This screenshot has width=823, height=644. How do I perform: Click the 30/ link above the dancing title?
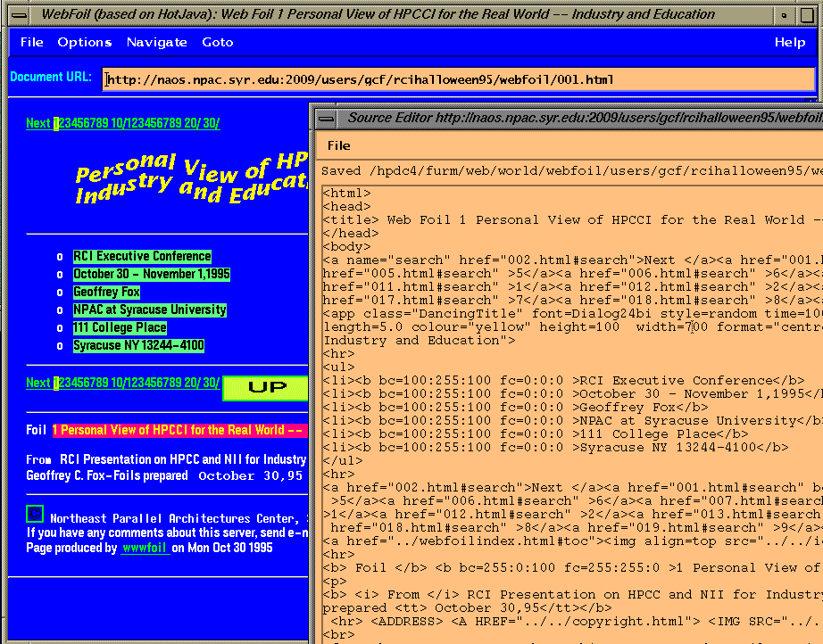pyautogui.click(x=211, y=123)
